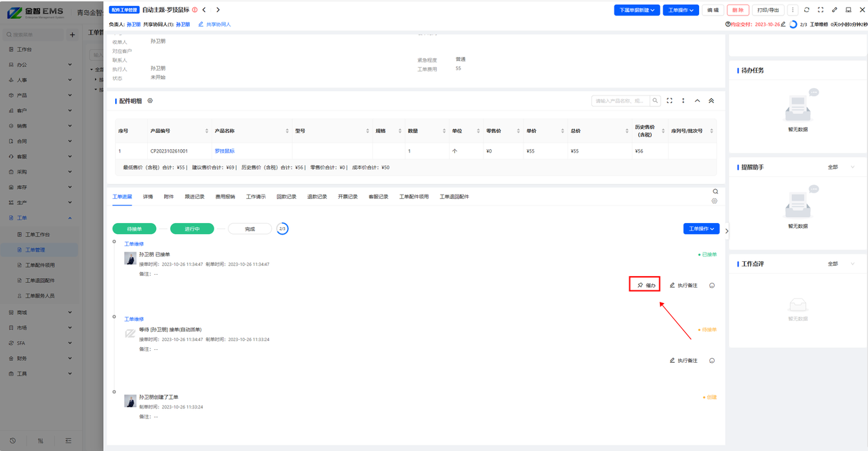Select the 待接单 progress stage

[134, 229]
